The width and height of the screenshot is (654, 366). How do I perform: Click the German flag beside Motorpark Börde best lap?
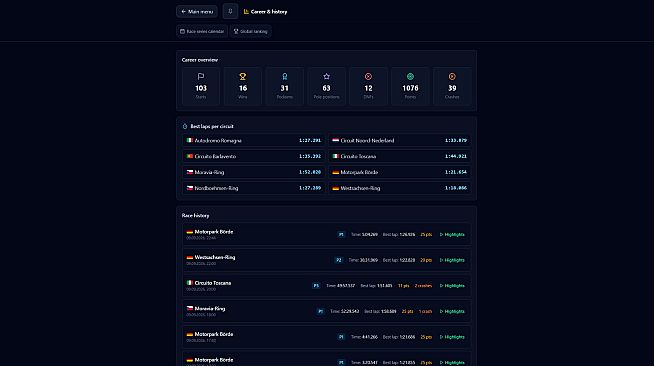(336, 172)
